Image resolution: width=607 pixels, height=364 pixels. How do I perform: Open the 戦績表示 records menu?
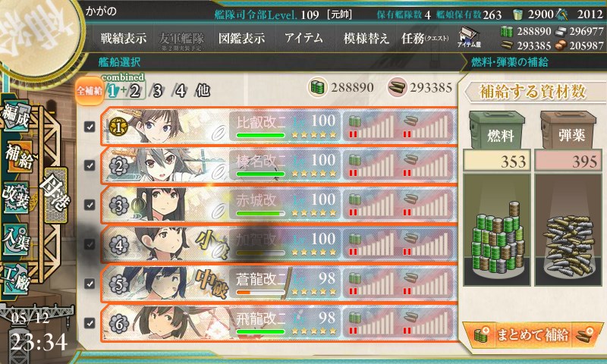(x=124, y=38)
